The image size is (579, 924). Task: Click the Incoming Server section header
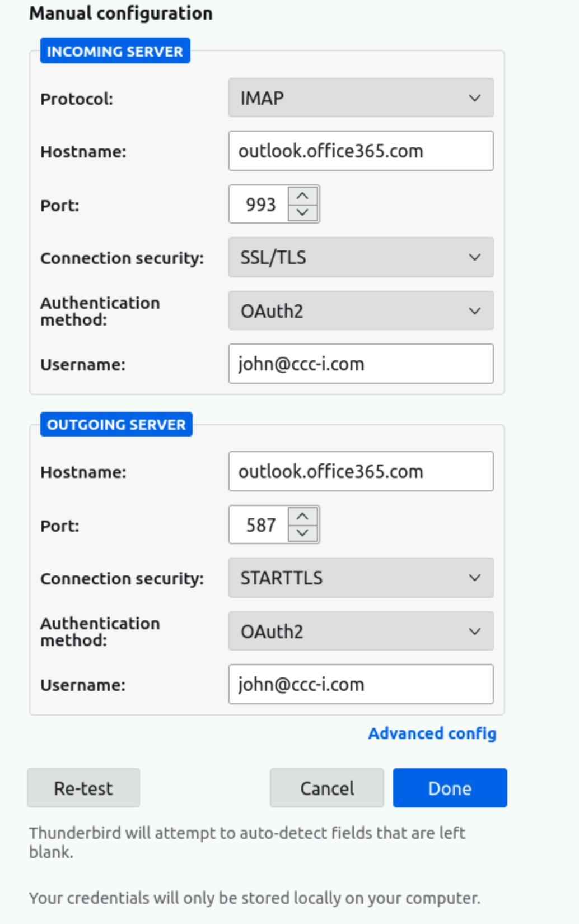click(115, 51)
